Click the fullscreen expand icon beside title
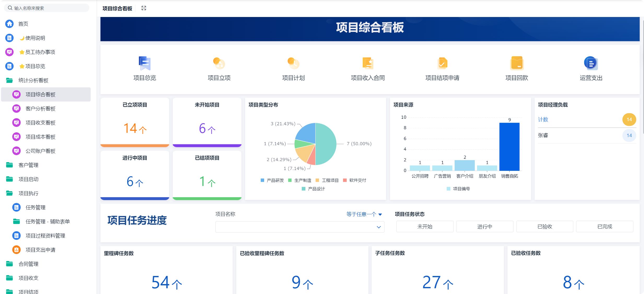This screenshot has height=294, width=644. click(x=144, y=8)
